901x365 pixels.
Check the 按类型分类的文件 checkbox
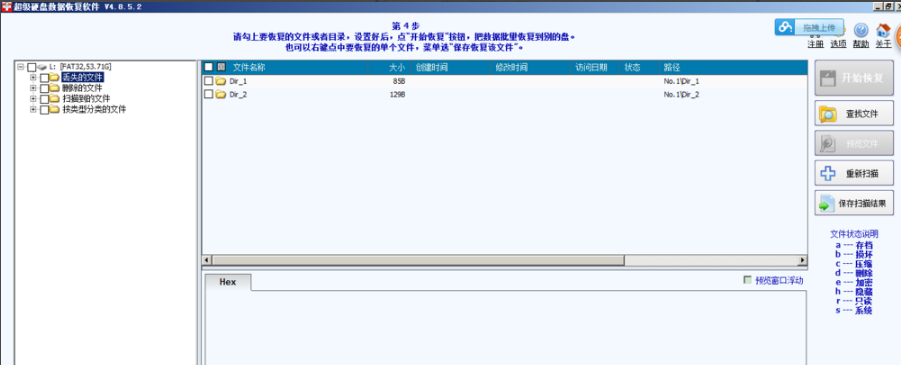44,110
